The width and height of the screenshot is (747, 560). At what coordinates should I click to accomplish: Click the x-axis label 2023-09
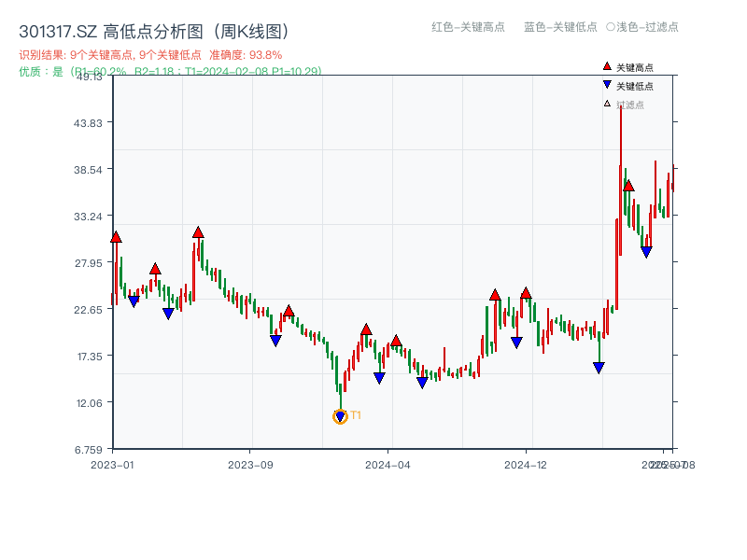(250, 465)
